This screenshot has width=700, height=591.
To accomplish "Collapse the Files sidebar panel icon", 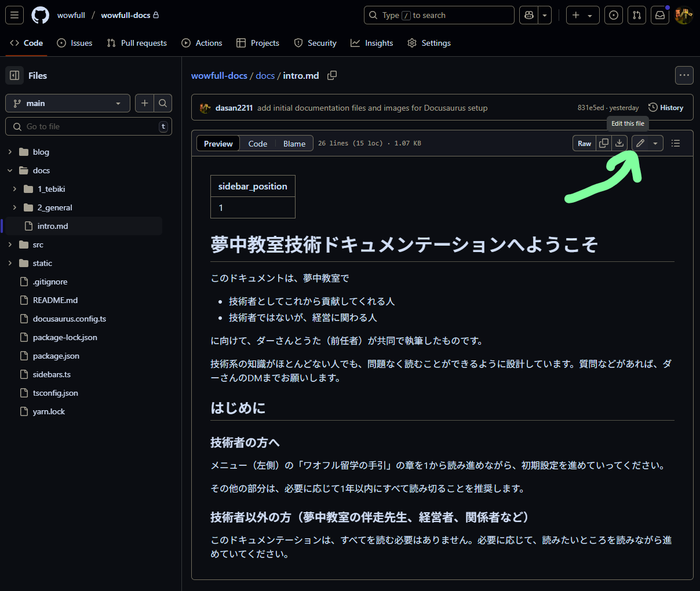I will pyautogui.click(x=14, y=75).
